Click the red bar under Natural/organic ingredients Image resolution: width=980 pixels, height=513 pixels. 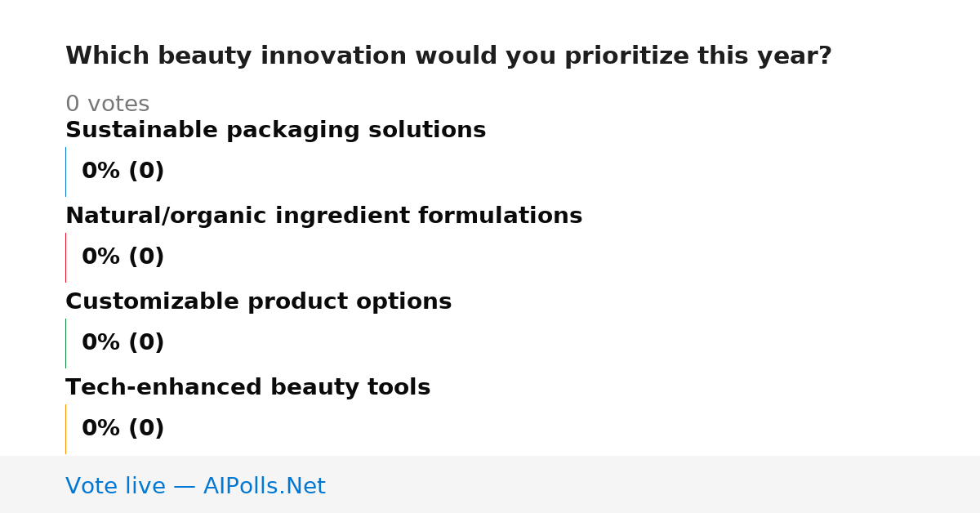[x=65, y=257]
